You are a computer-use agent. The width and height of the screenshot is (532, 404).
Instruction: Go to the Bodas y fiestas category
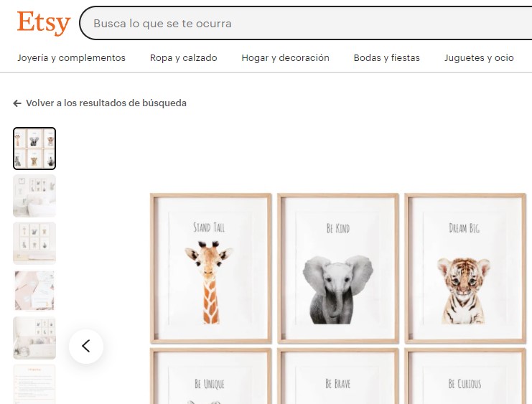386,58
